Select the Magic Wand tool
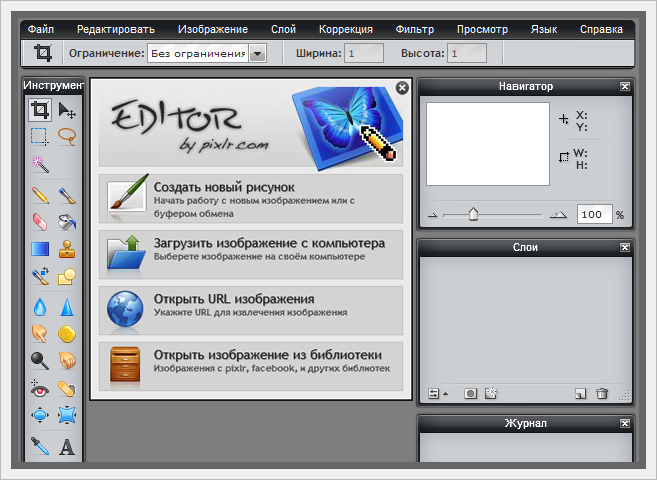Viewport: 657px width, 480px height. (40, 164)
